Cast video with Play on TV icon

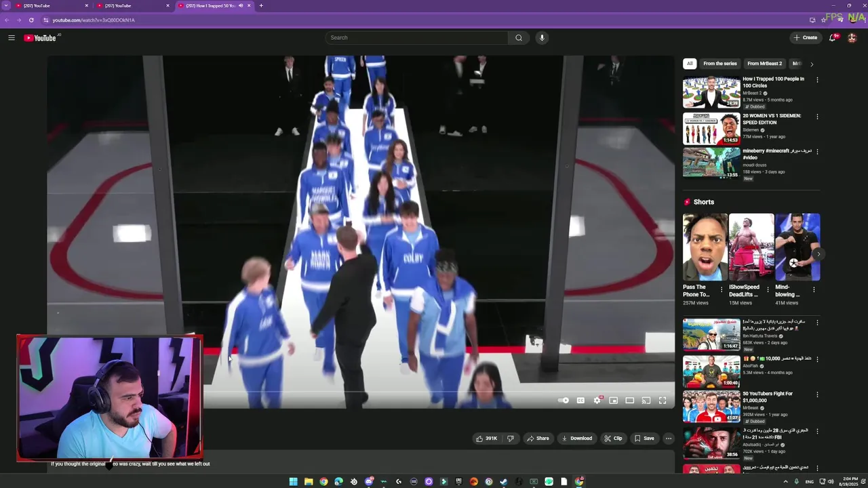coord(646,401)
